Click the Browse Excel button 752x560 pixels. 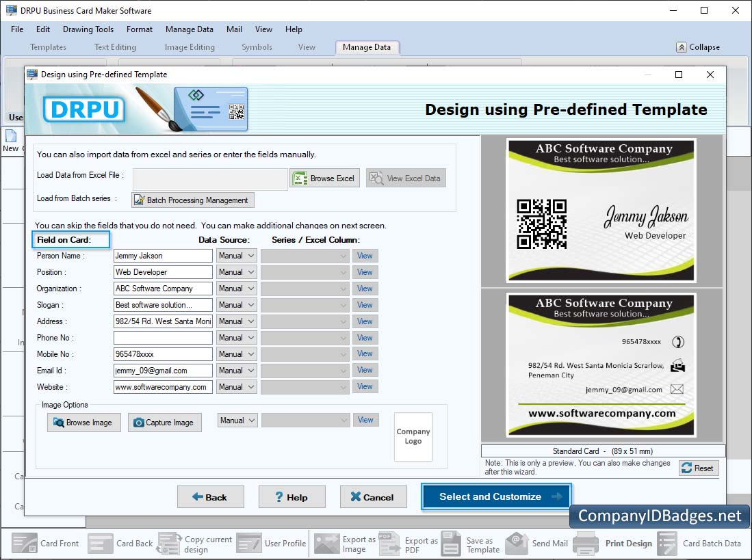pos(325,178)
